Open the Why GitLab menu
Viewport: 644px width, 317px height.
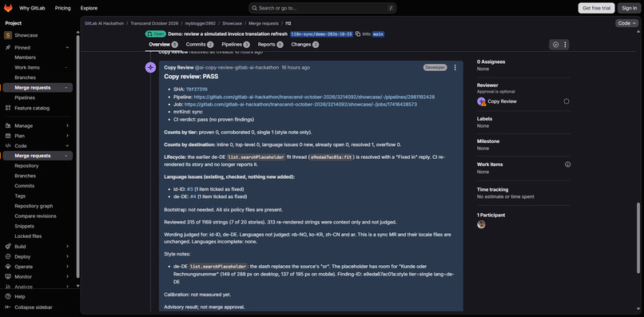click(32, 8)
